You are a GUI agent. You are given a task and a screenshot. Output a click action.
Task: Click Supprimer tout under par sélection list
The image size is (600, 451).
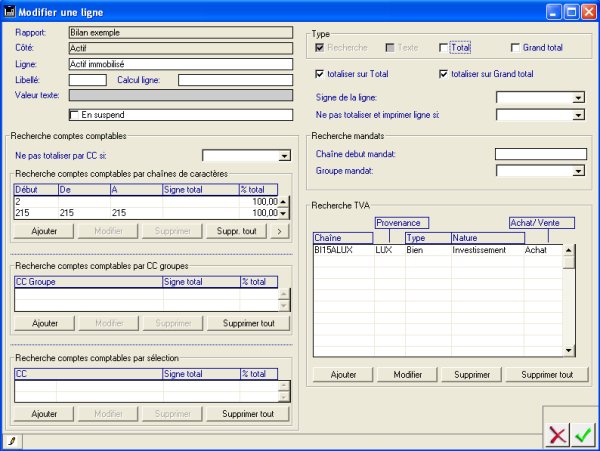[x=248, y=414]
